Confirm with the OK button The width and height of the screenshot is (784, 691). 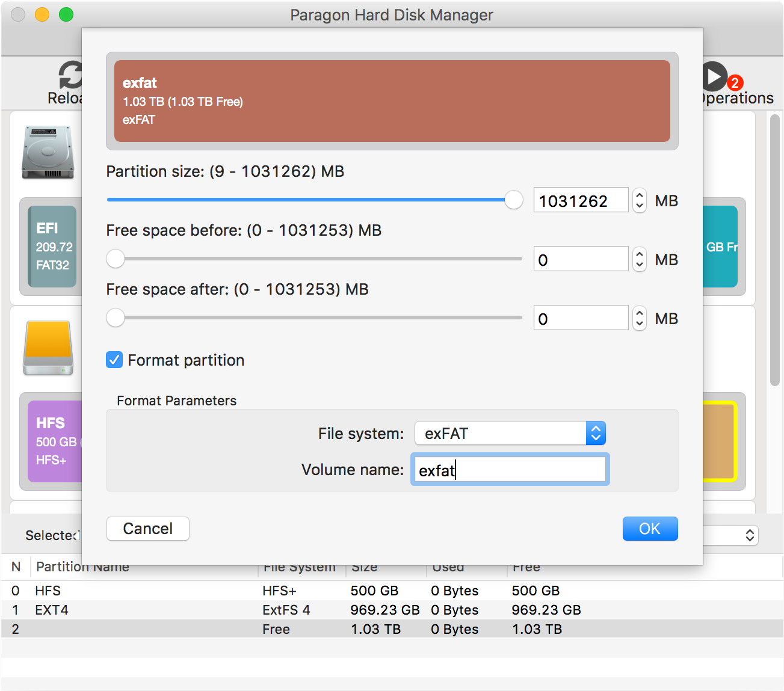pyautogui.click(x=650, y=529)
